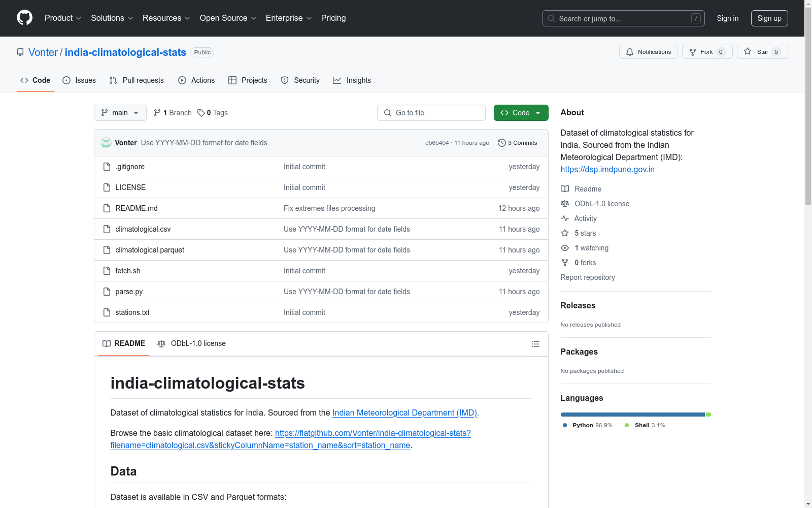Image resolution: width=812 pixels, height=508 pixels.
Task: Expand the Enterprise menu
Action: click(x=289, y=18)
